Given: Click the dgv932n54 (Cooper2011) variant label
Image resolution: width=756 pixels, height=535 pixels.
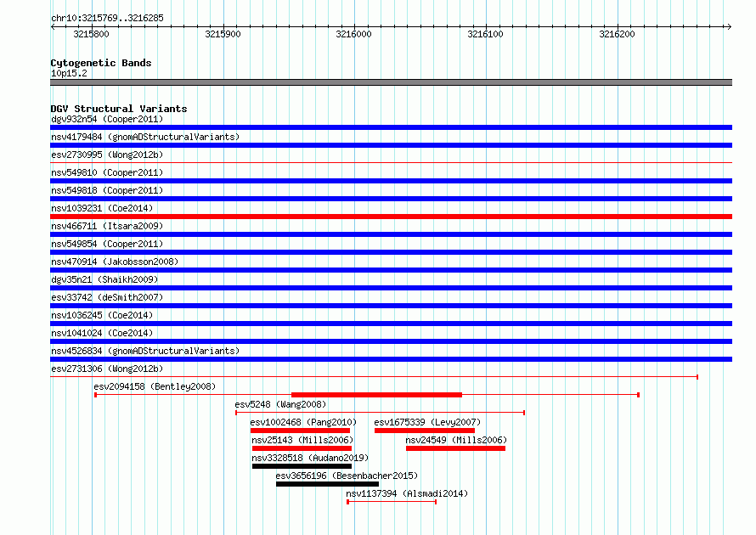Looking at the screenshot, I should click(107, 119).
